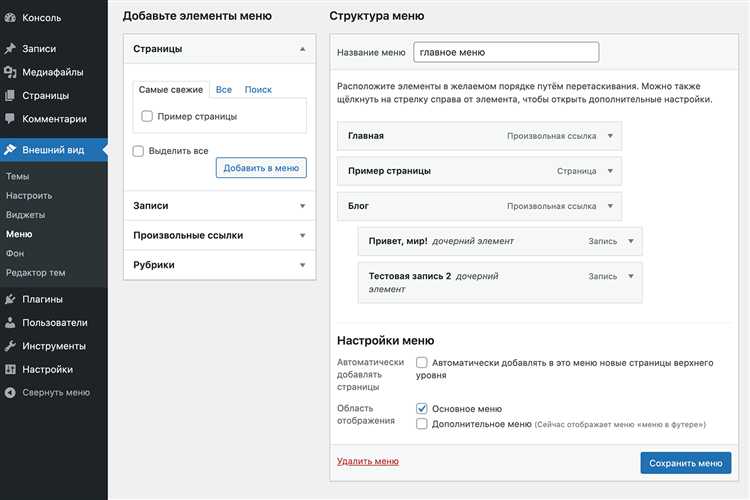Open the Консоль sidebar menu label

click(42, 18)
